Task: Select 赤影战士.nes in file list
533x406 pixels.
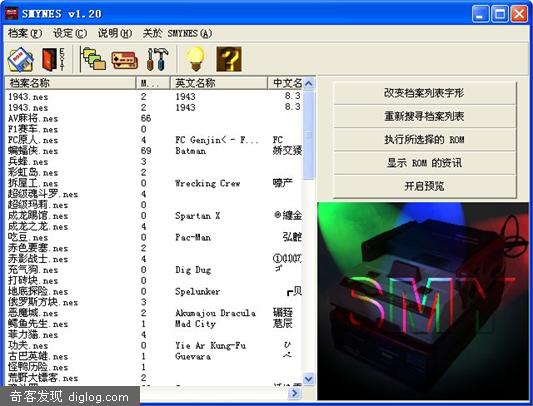Action: tap(38, 259)
